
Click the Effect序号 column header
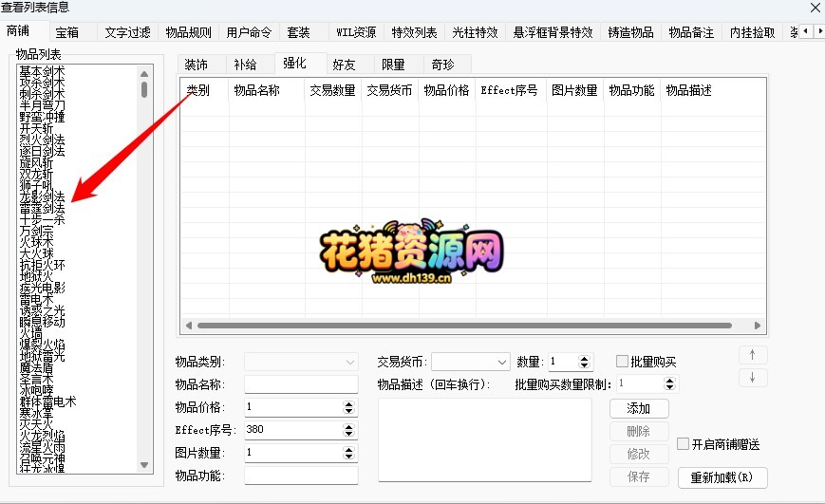509,90
